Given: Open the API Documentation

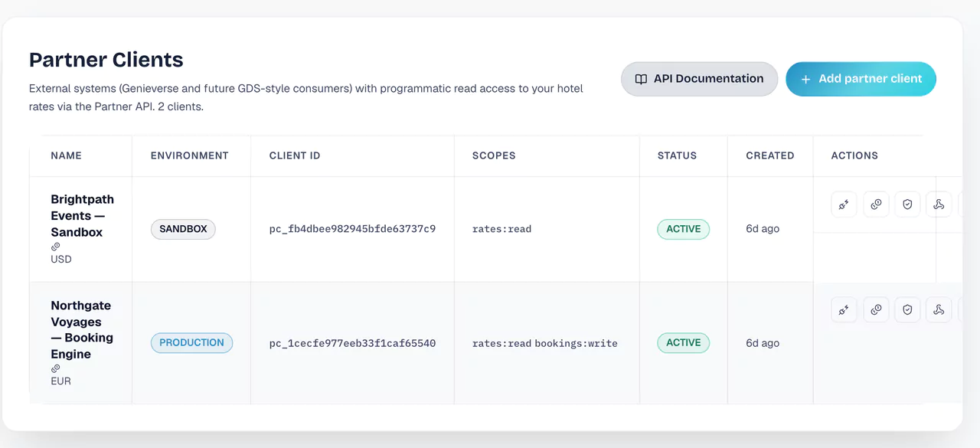Looking at the screenshot, I should (x=699, y=79).
